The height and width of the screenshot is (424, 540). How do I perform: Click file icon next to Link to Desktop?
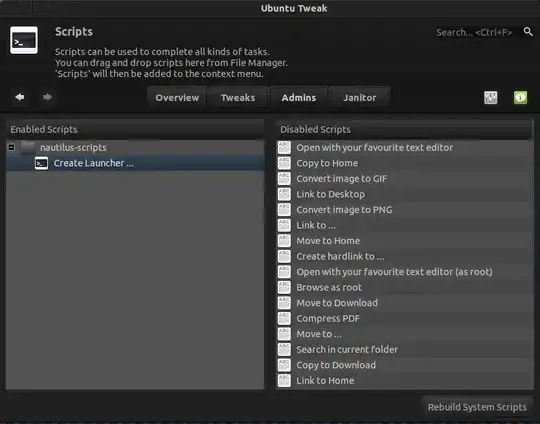click(284, 194)
